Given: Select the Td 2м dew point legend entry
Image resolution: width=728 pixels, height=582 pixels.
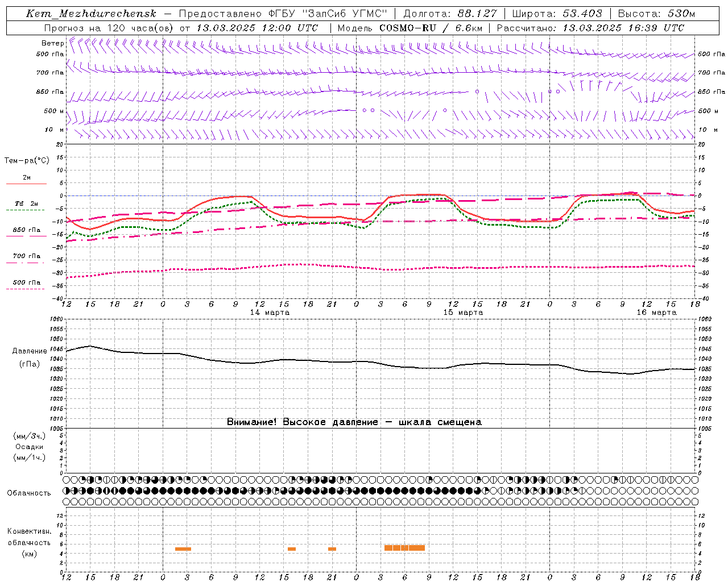Looking at the screenshot, I should click(26, 203).
